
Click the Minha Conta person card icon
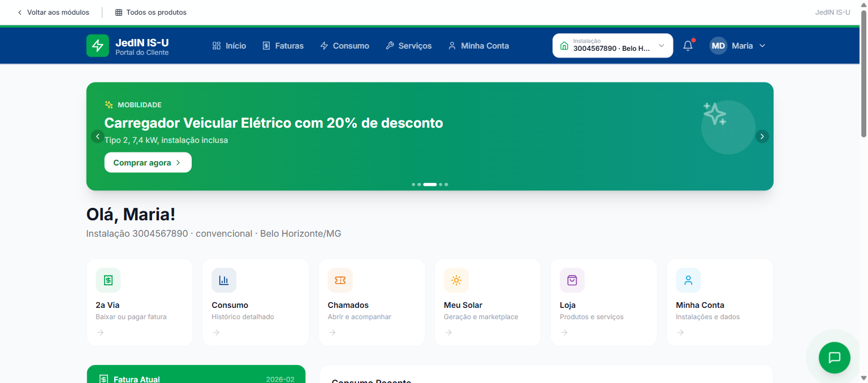tap(688, 280)
